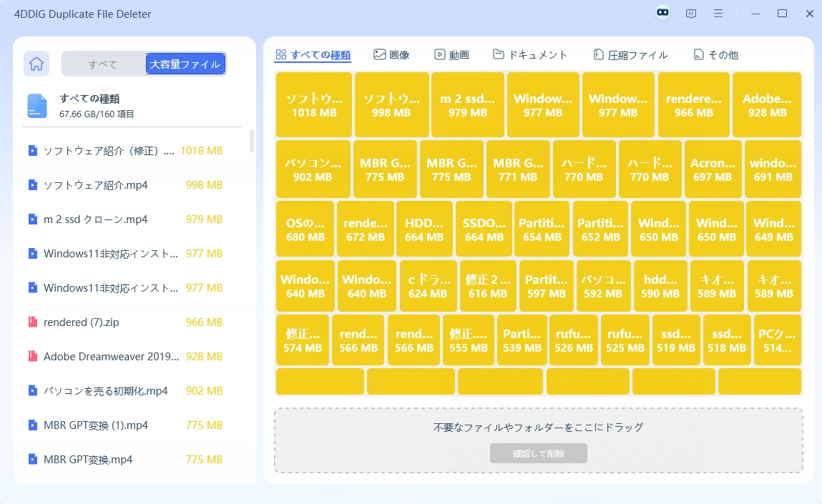This screenshot has height=504, width=822.
Task: Click the windo... 691 MB tile
Action: pyautogui.click(x=773, y=169)
